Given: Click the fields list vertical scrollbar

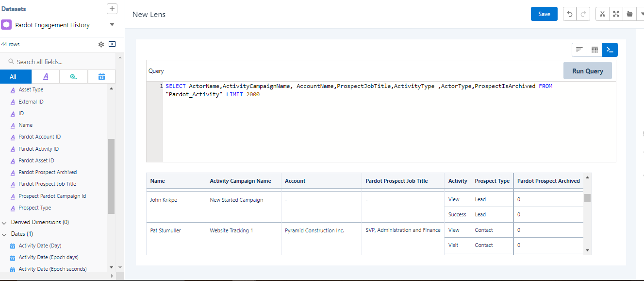Looking at the screenshot, I should coord(111,176).
